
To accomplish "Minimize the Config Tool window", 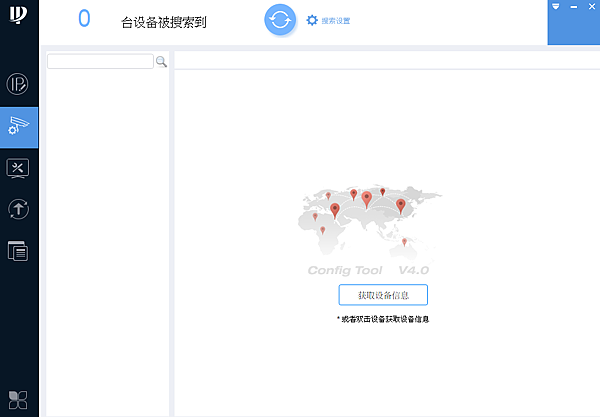I will [574, 7].
